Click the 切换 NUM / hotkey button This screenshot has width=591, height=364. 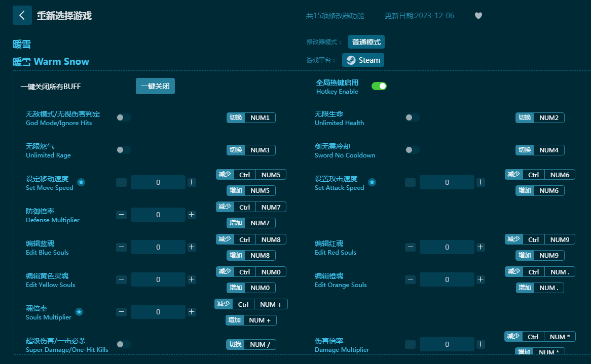pyautogui.click(x=251, y=344)
